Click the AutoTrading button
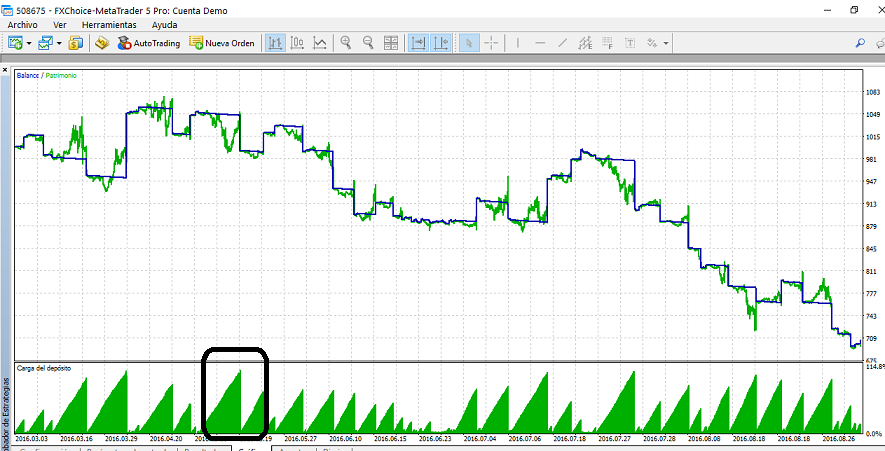 pos(148,43)
